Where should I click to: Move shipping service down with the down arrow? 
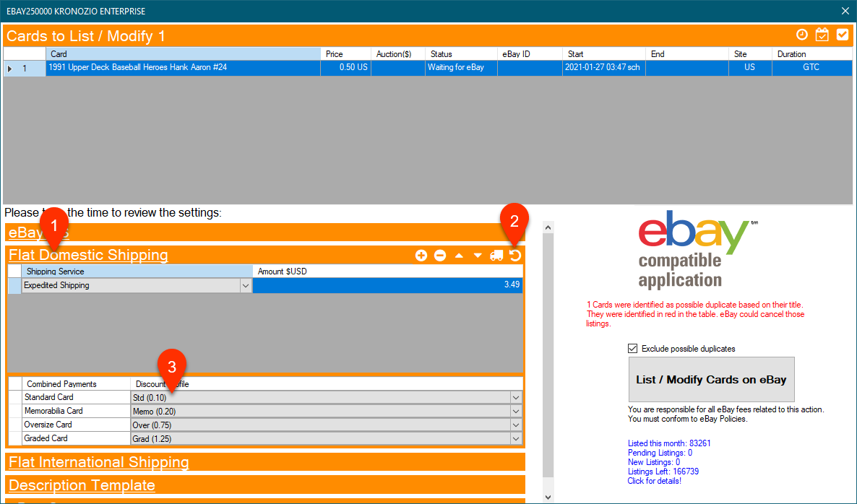tap(478, 256)
